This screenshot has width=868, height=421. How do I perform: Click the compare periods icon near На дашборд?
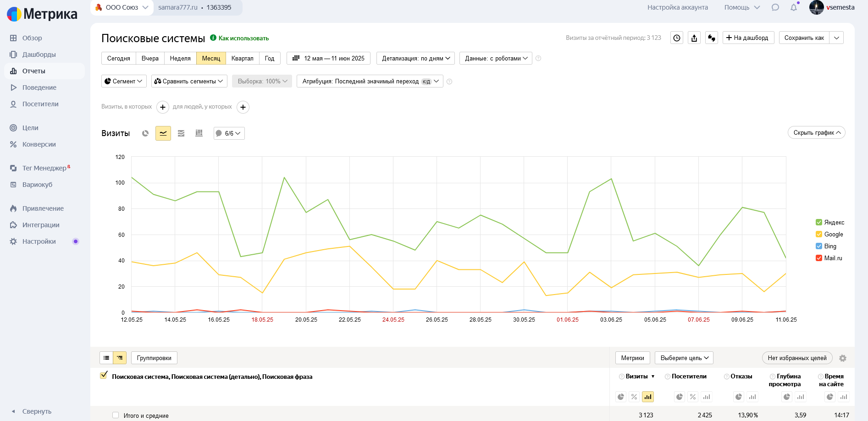point(712,38)
